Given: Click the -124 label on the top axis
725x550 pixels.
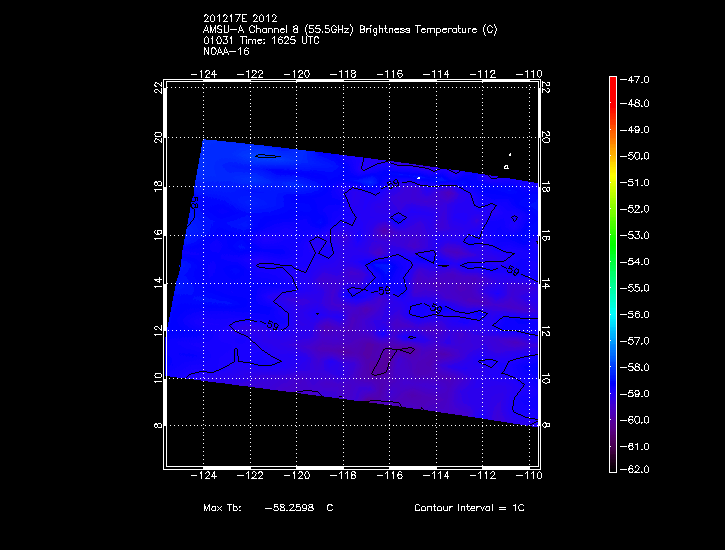Looking at the screenshot, I should coord(204,74).
